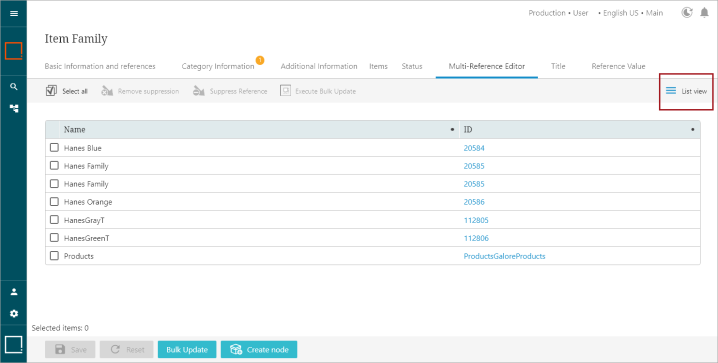Open the hierarchy tree icon in sidebar
718x363 pixels.
point(14,108)
